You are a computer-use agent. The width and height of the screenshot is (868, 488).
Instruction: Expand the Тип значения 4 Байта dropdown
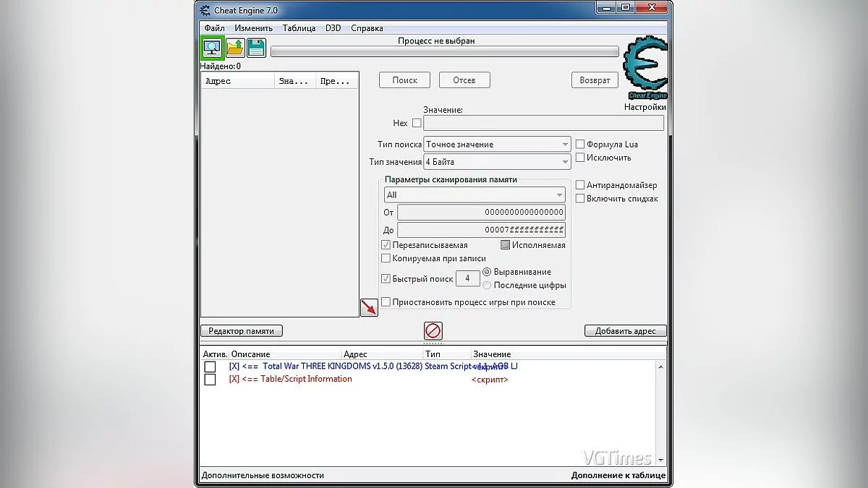point(498,162)
